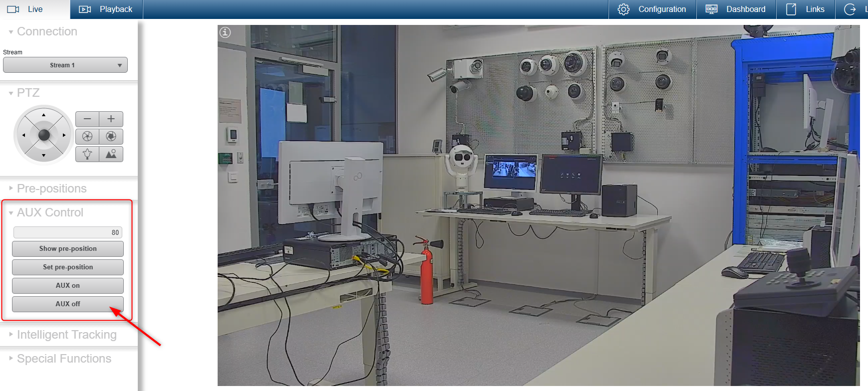Select focus near flower icon
Image resolution: width=868 pixels, height=391 pixels.
coord(87,154)
